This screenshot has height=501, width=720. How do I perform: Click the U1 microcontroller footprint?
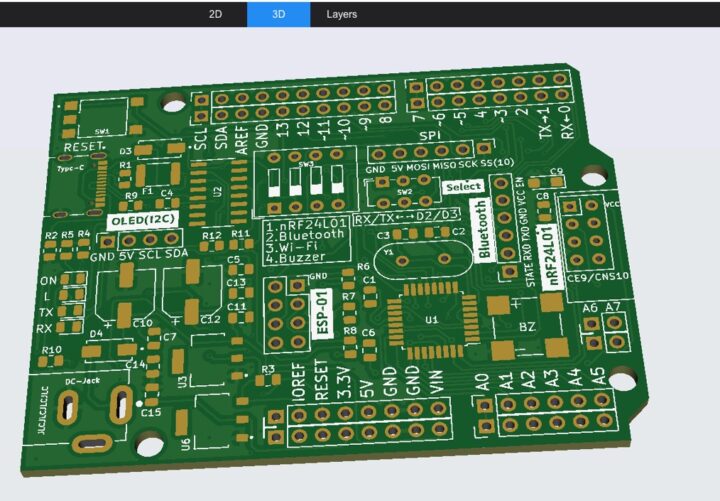[430, 320]
